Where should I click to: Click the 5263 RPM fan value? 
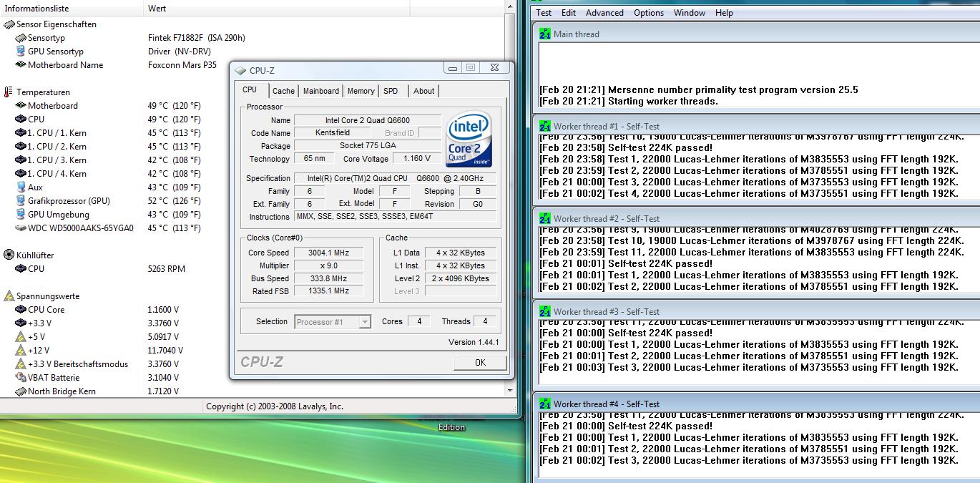167,269
